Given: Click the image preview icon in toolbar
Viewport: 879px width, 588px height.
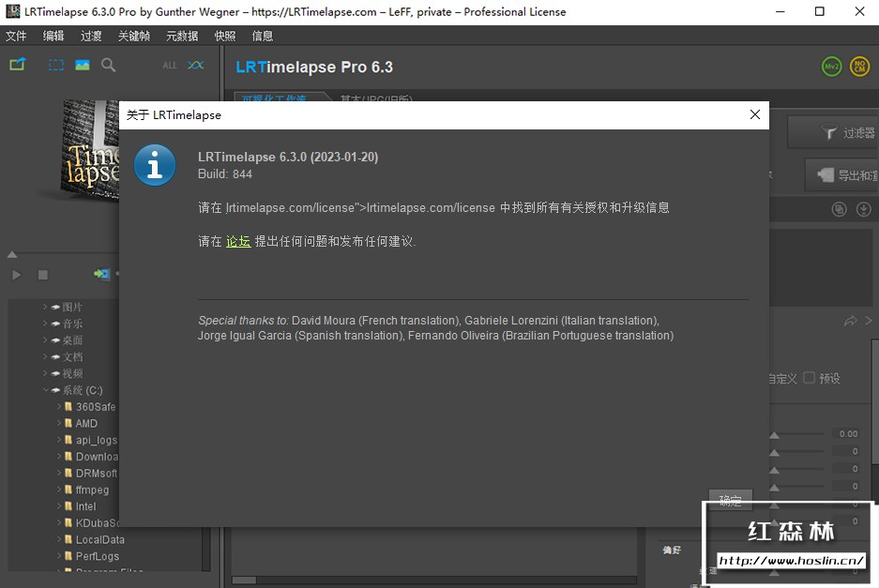Looking at the screenshot, I should (x=83, y=65).
